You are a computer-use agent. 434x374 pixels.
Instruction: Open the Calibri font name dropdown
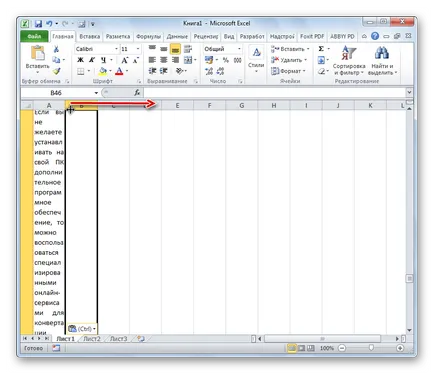click(116, 49)
